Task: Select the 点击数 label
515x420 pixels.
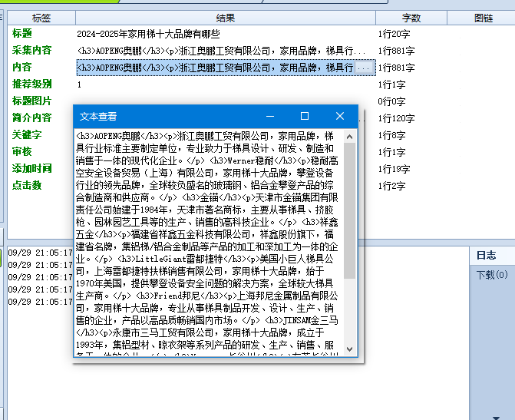Action: coord(27,185)
